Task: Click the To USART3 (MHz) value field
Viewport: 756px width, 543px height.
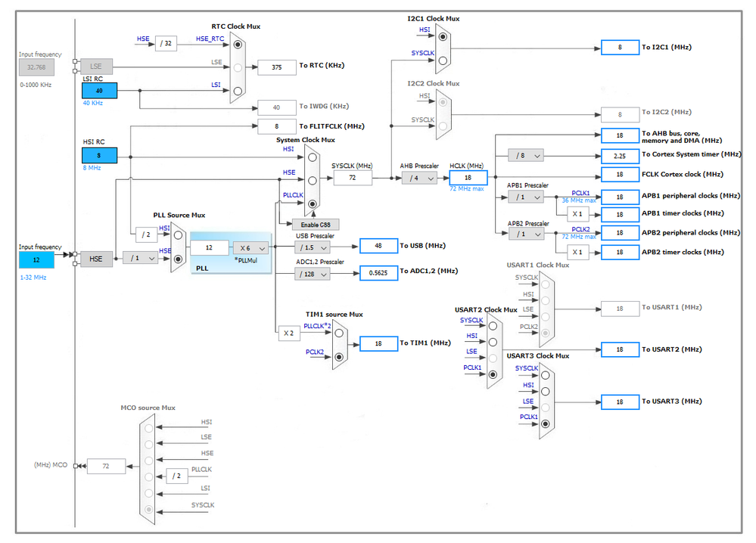Action: pyautogui.click(x=620, y=402)
